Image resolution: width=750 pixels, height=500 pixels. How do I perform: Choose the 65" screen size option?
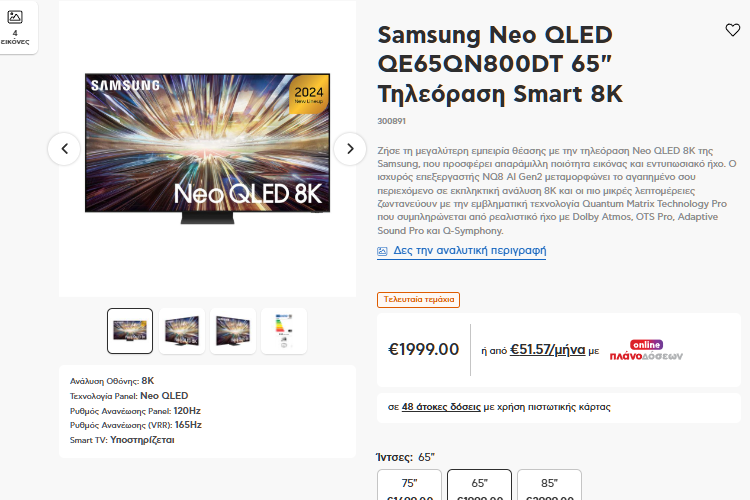coord(479,486)
